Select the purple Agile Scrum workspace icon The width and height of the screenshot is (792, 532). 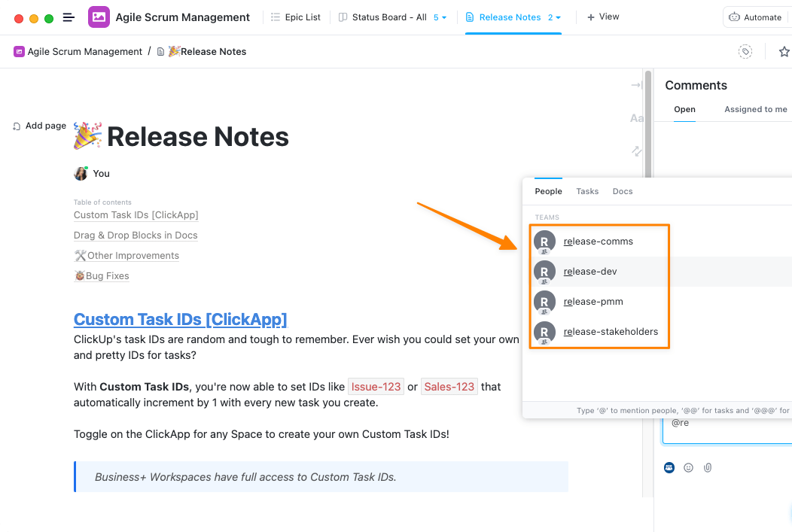pyautogui.click(x=99, y=17)
